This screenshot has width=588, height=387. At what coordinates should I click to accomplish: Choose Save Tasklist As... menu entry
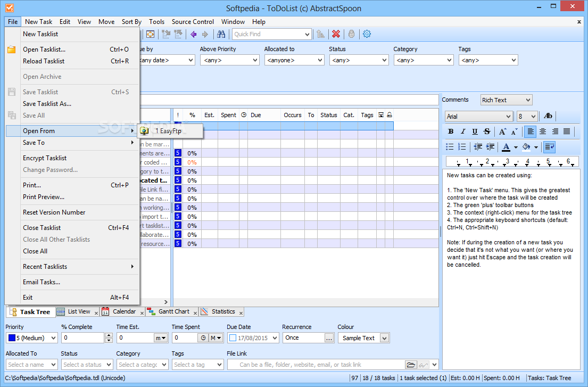coord(47,104)
